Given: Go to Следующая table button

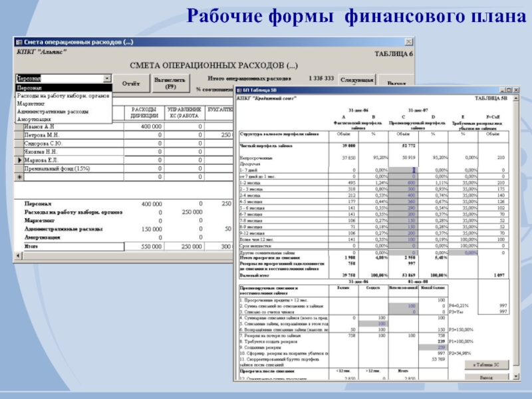Looking at the screenshot, I should (x=356, y=80).
